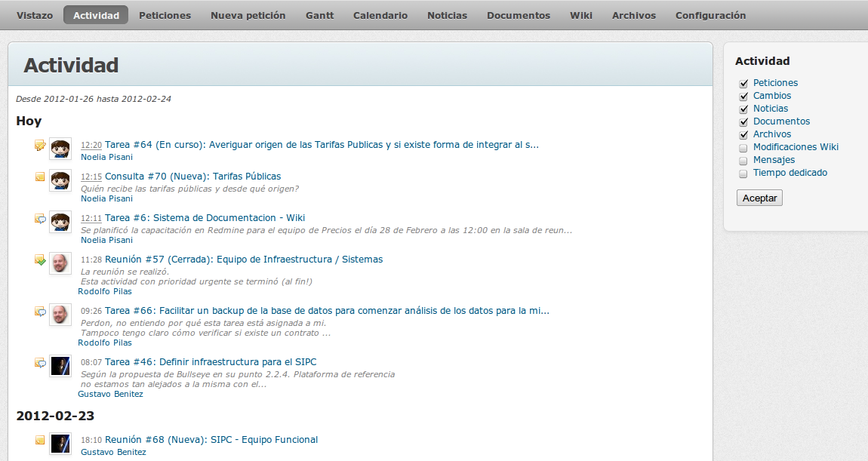Click Noelia Pisani's avatar on Tarea #6

pos(60,222)
